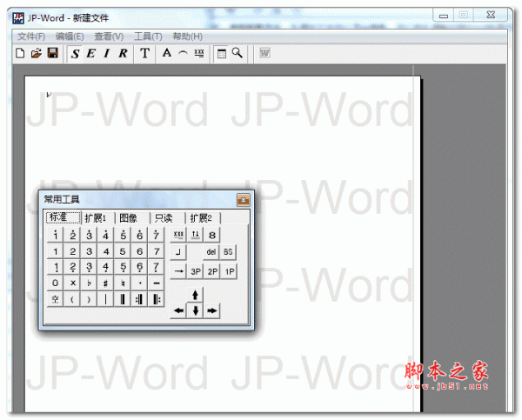Insert low-octave note 2 with lower dot

click(72, 267)
